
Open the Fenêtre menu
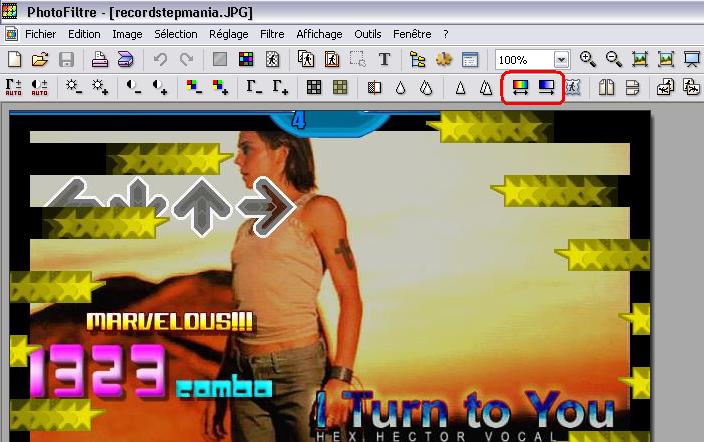[412, 34]
